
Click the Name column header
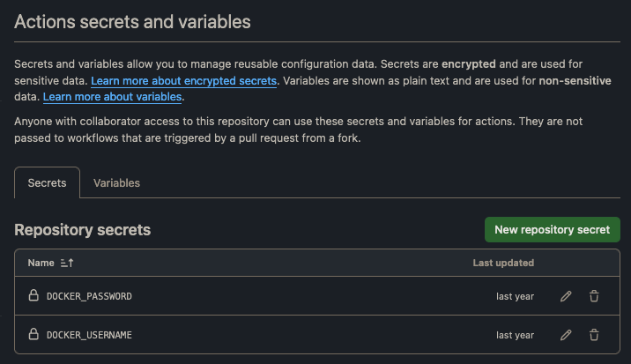click(x=41, y=263)
